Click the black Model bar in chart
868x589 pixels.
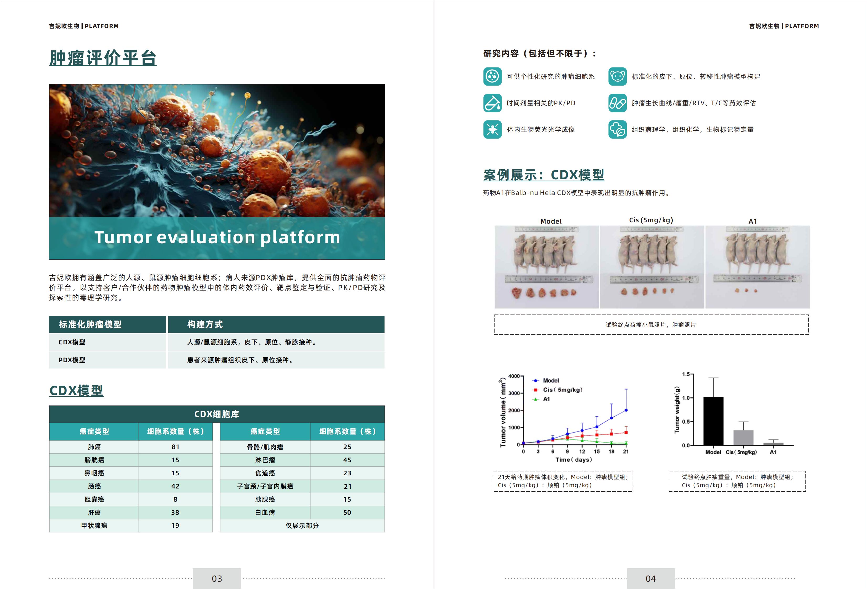tap(713, 421)
